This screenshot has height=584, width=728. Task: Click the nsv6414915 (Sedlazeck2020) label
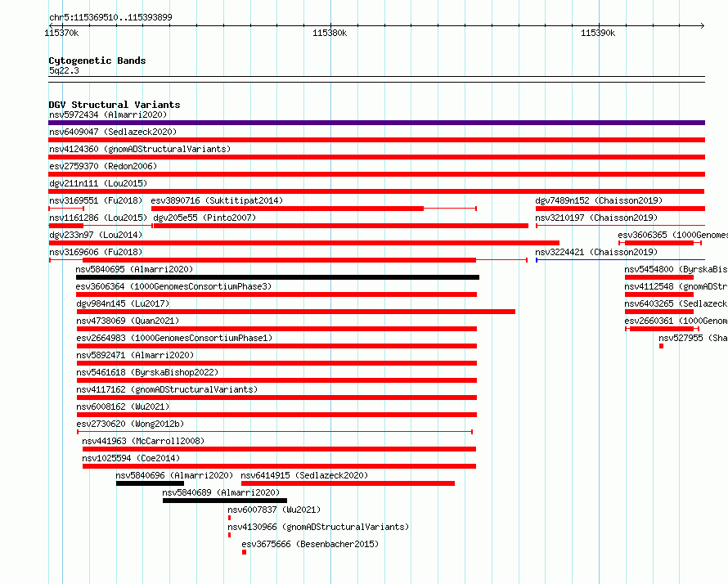304,475
